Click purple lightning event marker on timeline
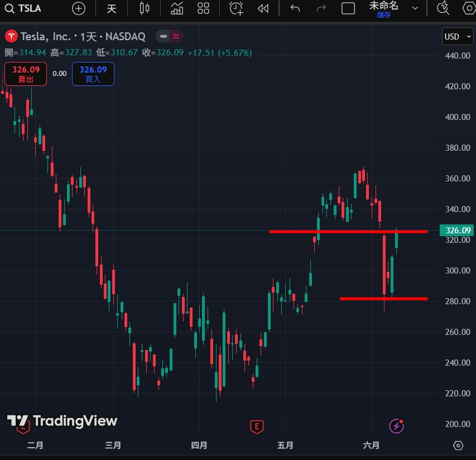 click(x=396, y=426)
